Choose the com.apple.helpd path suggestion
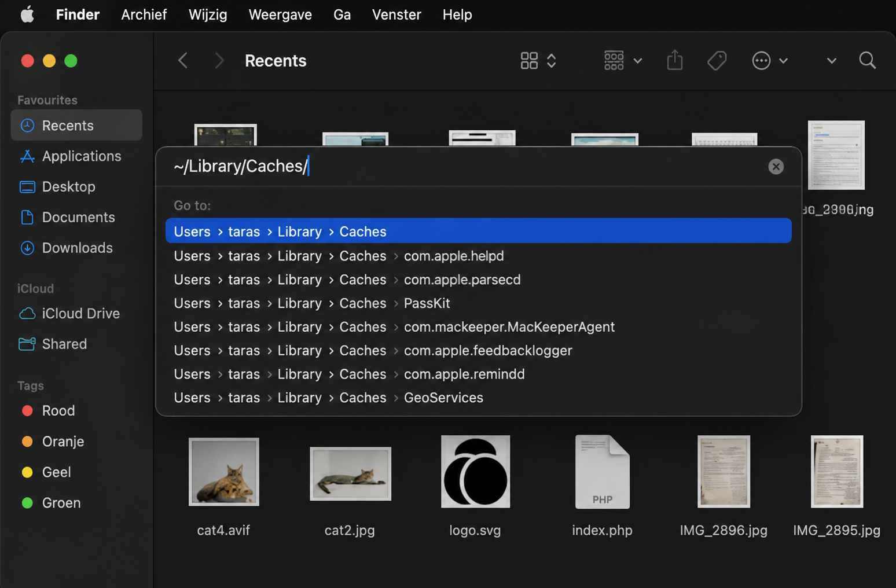This screenshot has height=588, width=896. click(x=478, y=255)
